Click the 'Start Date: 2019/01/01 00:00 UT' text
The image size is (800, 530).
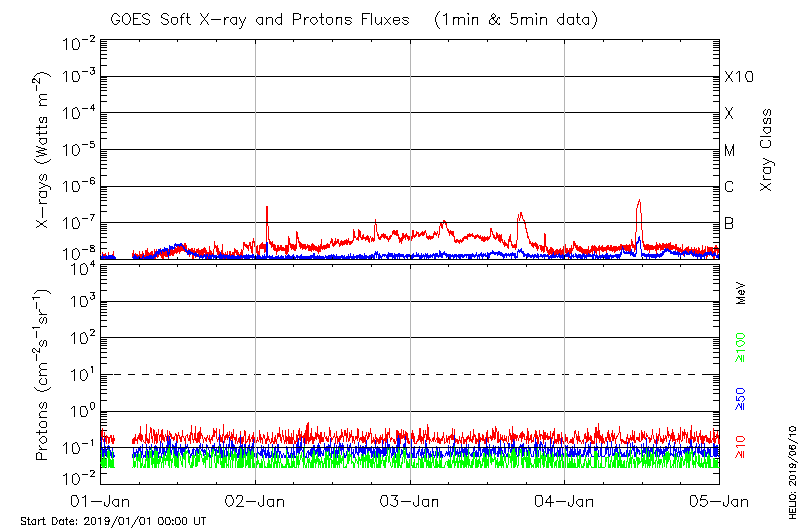tap(113, 521)
